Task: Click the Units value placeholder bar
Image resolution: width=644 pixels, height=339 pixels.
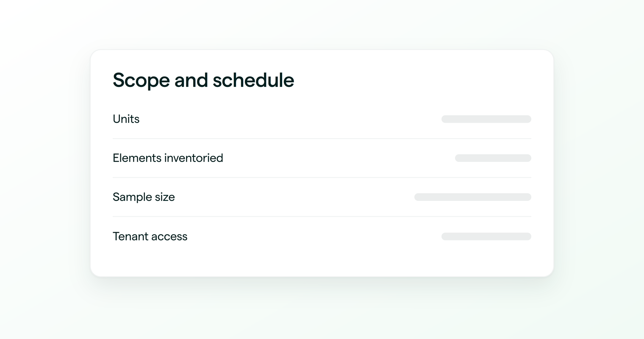Action: (x=486, y=119)
